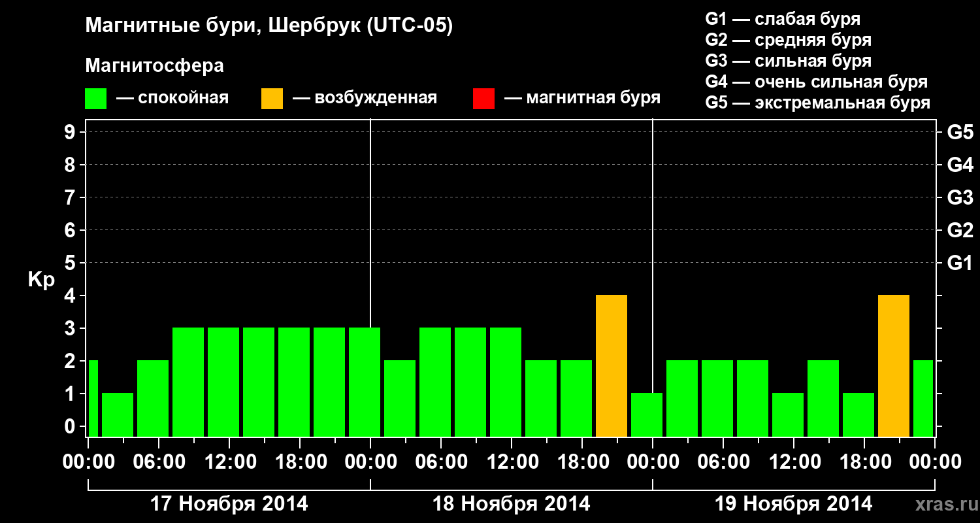Select the orange Kp 4 bar on 19 November
Image resolution: width=980 pixels, height=523 pixels.
coord(894,365)
